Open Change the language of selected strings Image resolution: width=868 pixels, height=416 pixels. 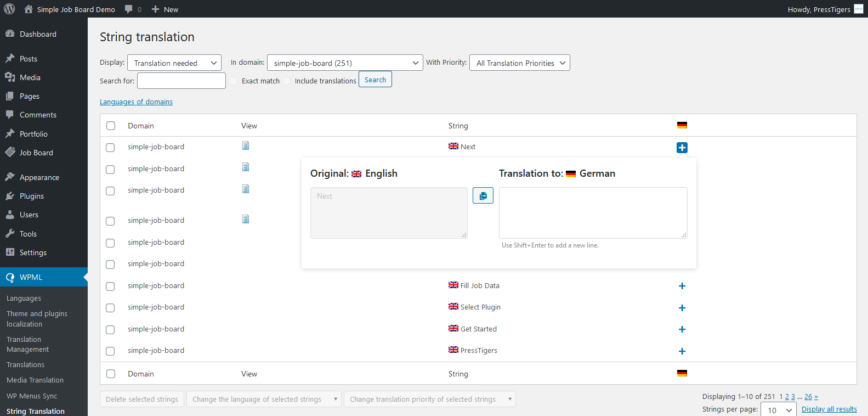pos(264,399)
